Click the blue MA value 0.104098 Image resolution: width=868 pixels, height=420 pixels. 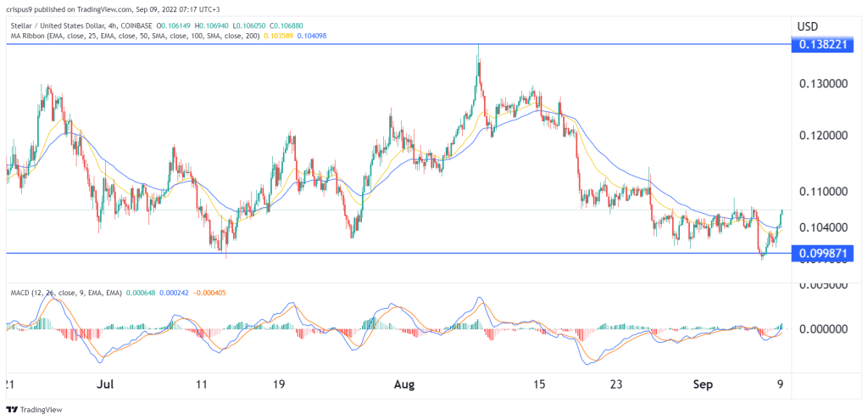(312, 35)
